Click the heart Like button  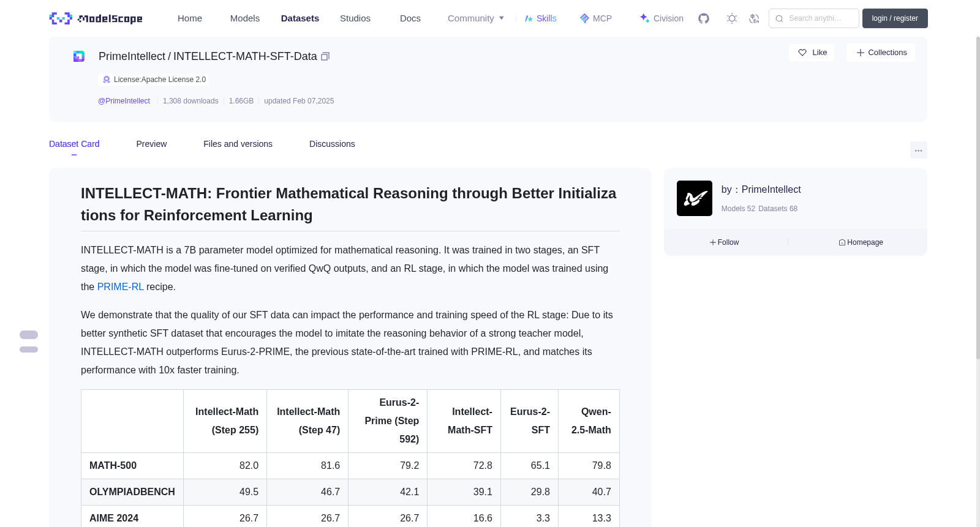[x=812, y=53]
